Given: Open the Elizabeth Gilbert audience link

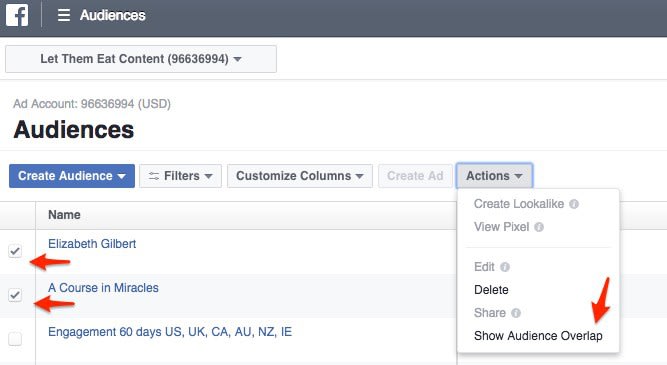Looking at the screenshot, I should coord(92,244).
